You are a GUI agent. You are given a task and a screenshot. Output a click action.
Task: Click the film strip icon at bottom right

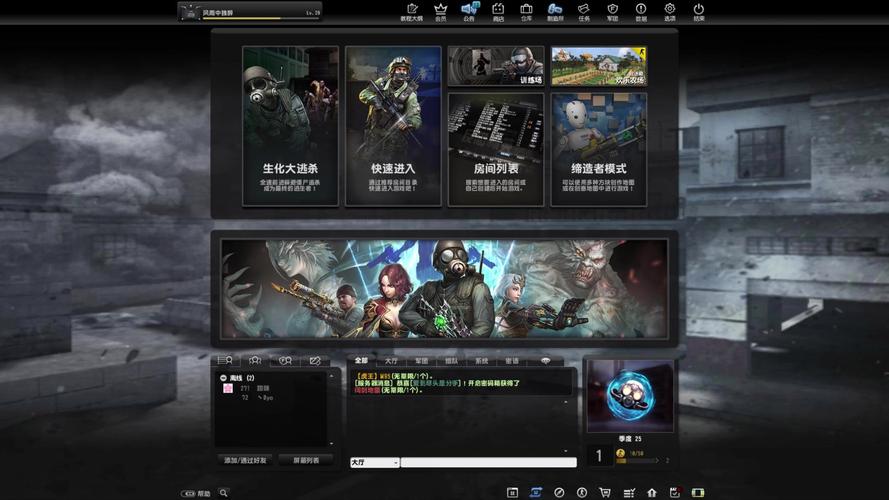point(698,493)
